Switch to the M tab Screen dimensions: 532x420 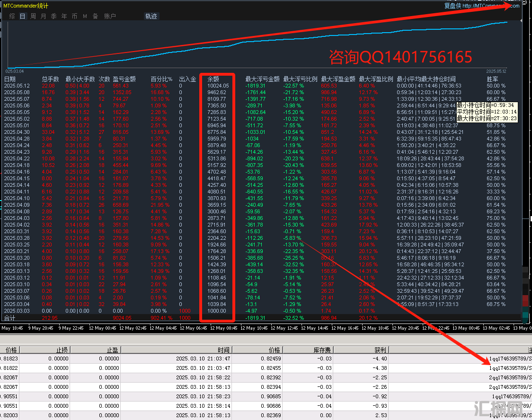(85, 16)
